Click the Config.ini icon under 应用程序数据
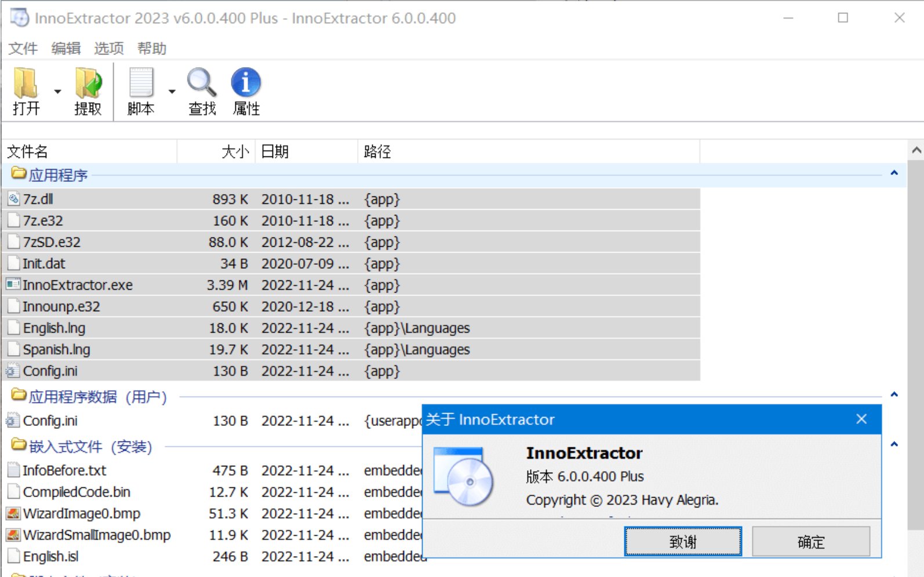924x577 pixels. tap(13, 421)
